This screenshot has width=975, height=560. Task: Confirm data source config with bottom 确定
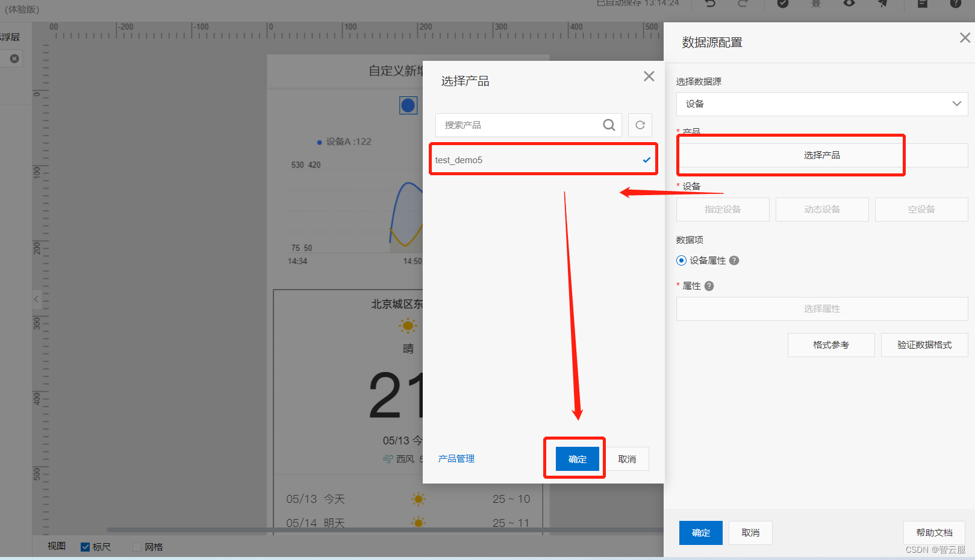(x=700, y=533)
